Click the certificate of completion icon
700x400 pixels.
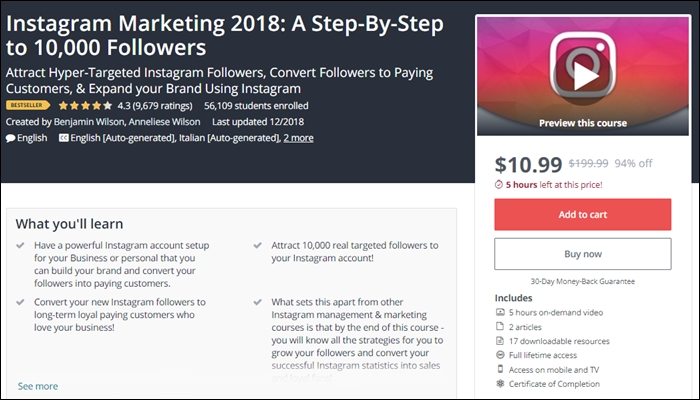click(x=500, y=383)
